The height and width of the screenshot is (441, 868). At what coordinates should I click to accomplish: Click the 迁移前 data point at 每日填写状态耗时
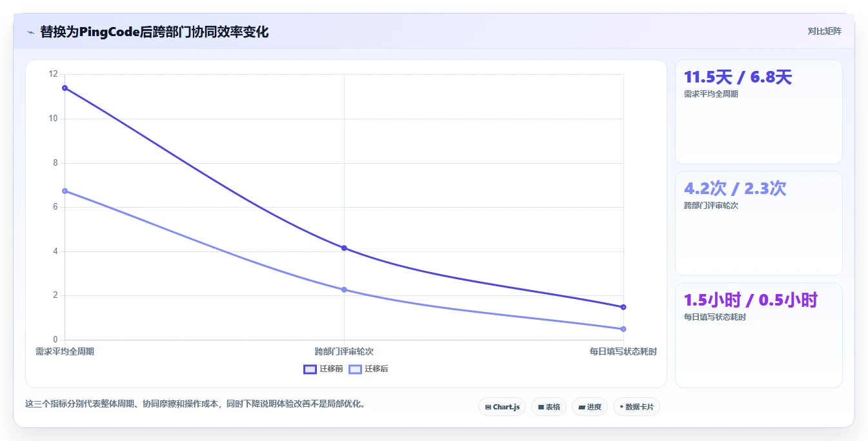coord(623,307)
